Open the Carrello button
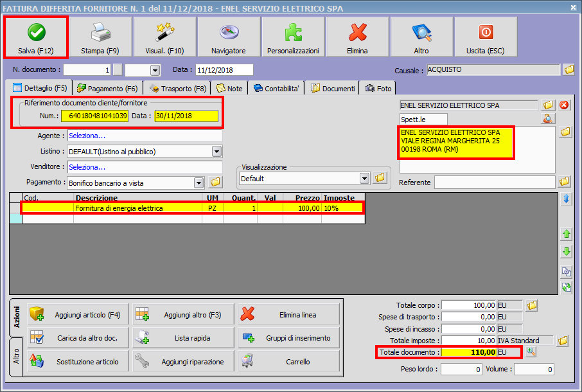 [x=289, y=361]
